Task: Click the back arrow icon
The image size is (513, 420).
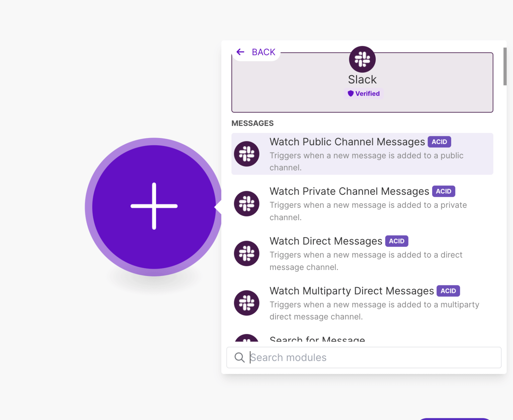Action: pyautogui.click(x=240, y=52)
